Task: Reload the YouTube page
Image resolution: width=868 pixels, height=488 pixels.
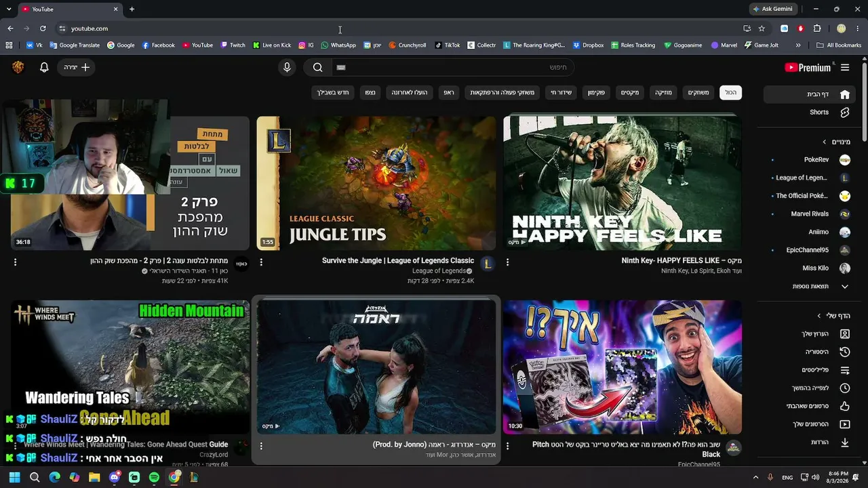Action: pyautogui.click(x=43, y=28)
